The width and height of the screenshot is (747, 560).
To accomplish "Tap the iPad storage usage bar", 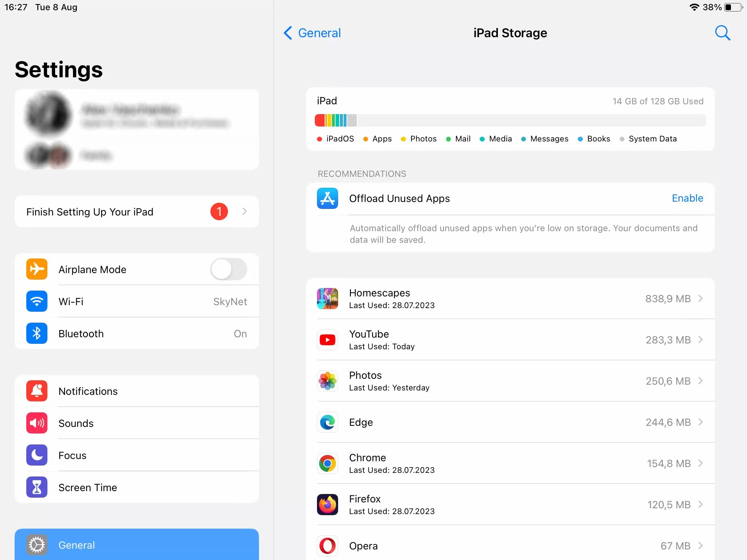I will click(510, 120).
